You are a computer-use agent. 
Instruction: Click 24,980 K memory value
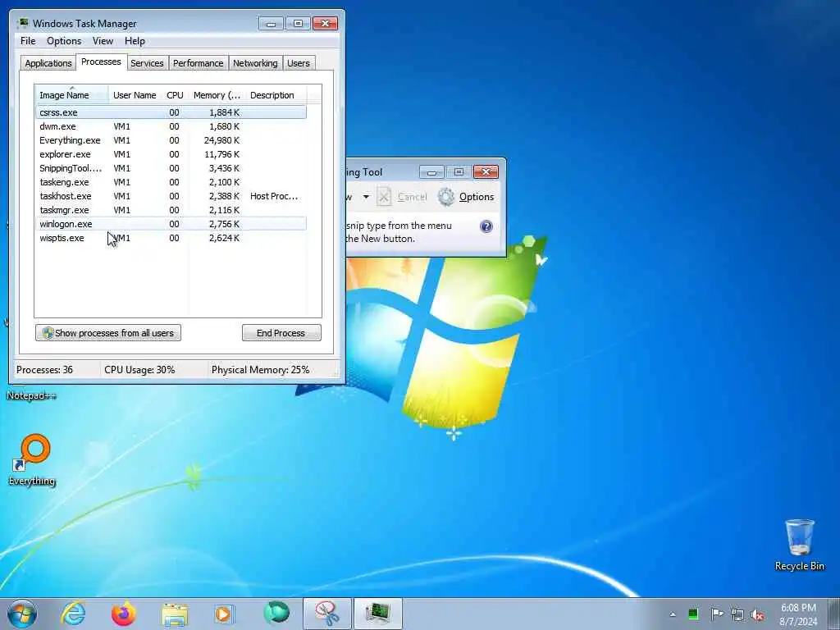pos(221,140)
